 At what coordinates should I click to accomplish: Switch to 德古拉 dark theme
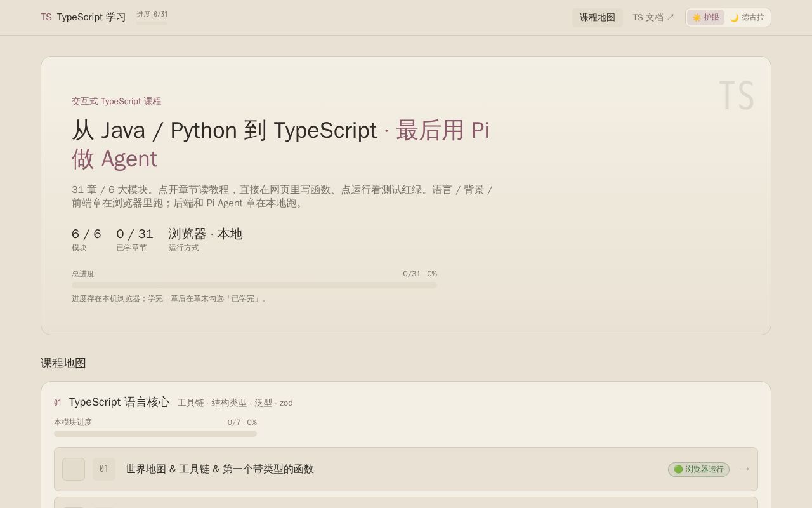click(x=747, y=17)
